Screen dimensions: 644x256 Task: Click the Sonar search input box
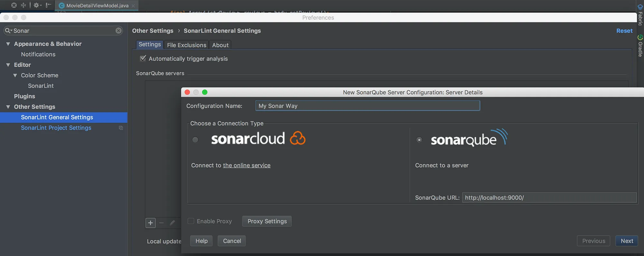point(63,31)
